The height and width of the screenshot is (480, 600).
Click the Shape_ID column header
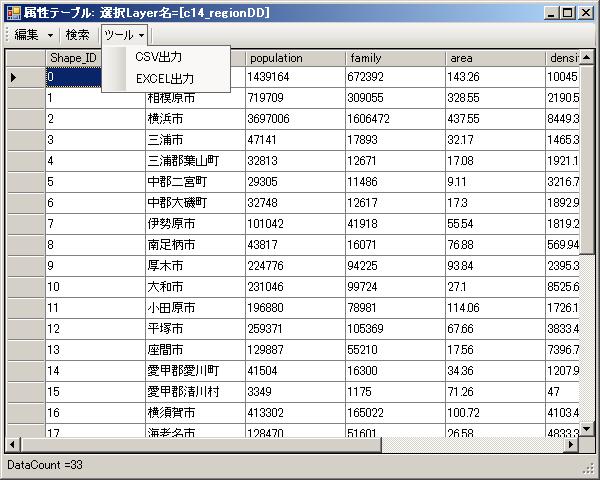point(73,58)
